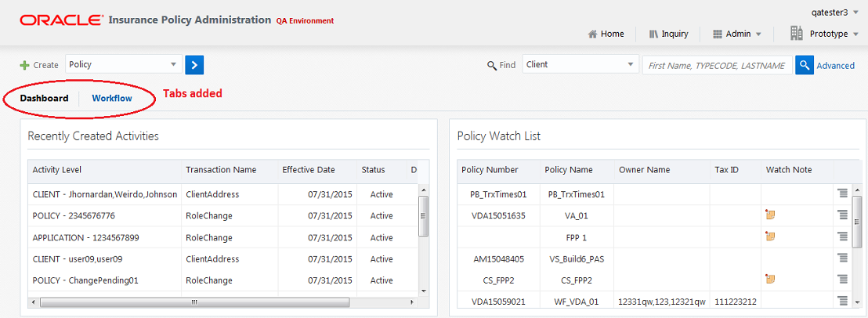Open watch note icon for VA_01

click(x=770, y=215)
